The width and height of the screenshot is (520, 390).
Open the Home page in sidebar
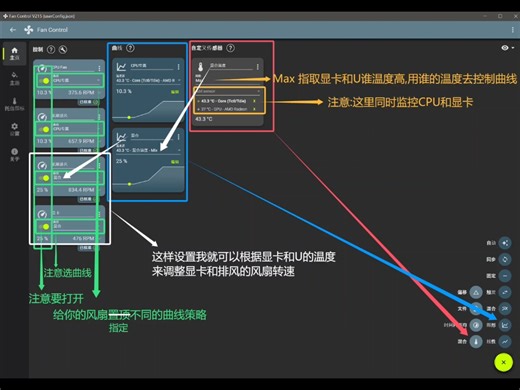[14, 53]
